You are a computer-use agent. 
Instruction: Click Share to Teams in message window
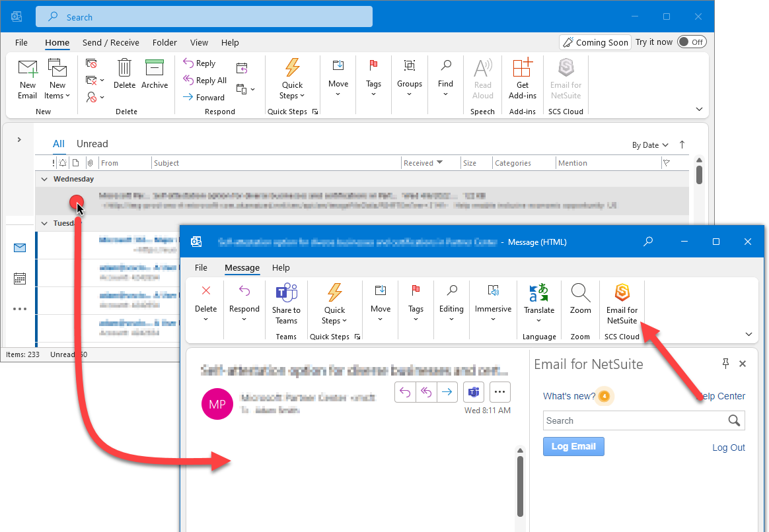[x=287, y=304]
